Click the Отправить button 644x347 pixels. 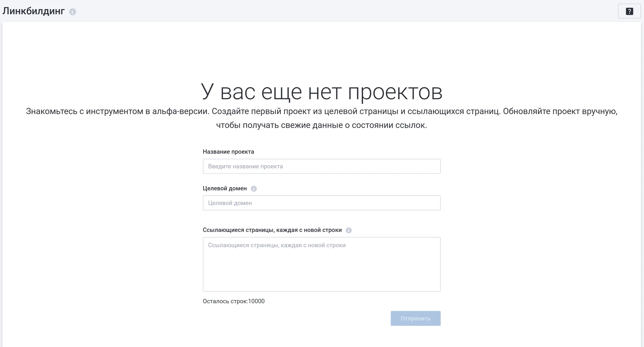[416, 318]
